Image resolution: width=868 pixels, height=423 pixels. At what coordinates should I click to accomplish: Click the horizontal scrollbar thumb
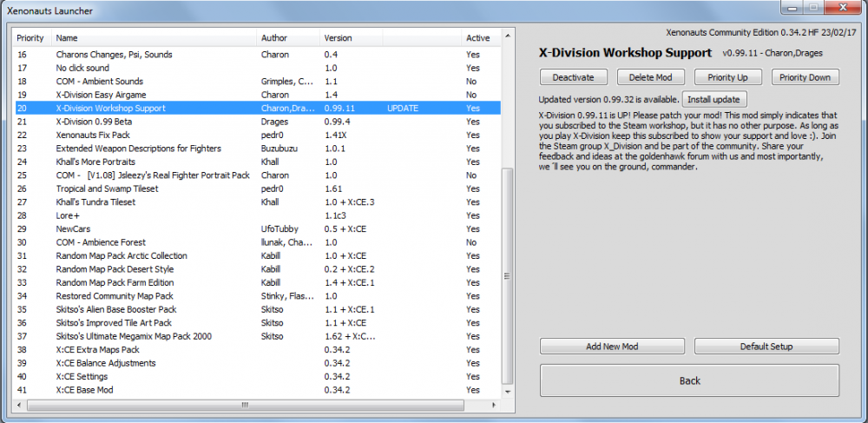click(x=246, y=406)
